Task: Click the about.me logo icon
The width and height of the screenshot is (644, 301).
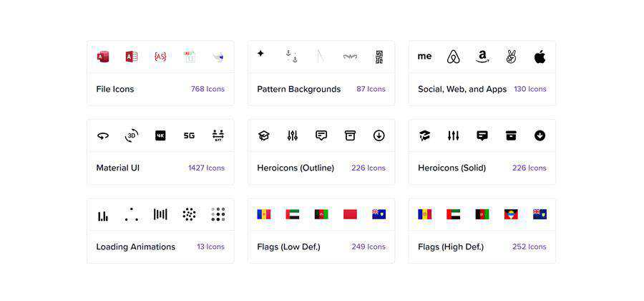Action: pyautogui.click(x=425, y=56)
